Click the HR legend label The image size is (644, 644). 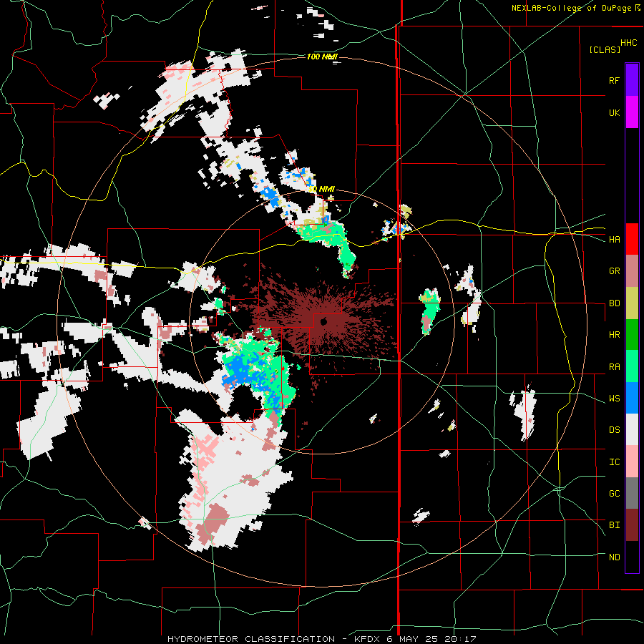(x=614, y=335)
